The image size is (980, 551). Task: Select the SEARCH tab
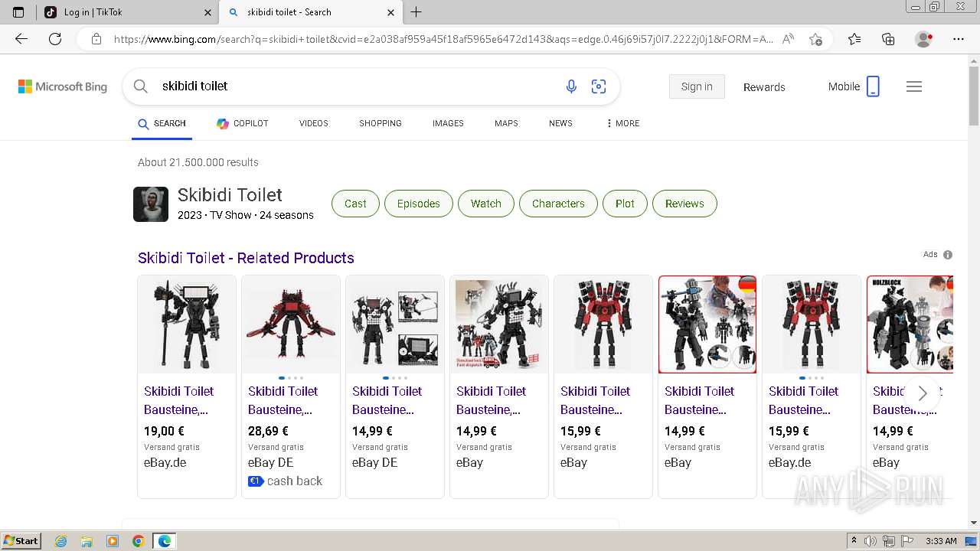coord(162,123)
